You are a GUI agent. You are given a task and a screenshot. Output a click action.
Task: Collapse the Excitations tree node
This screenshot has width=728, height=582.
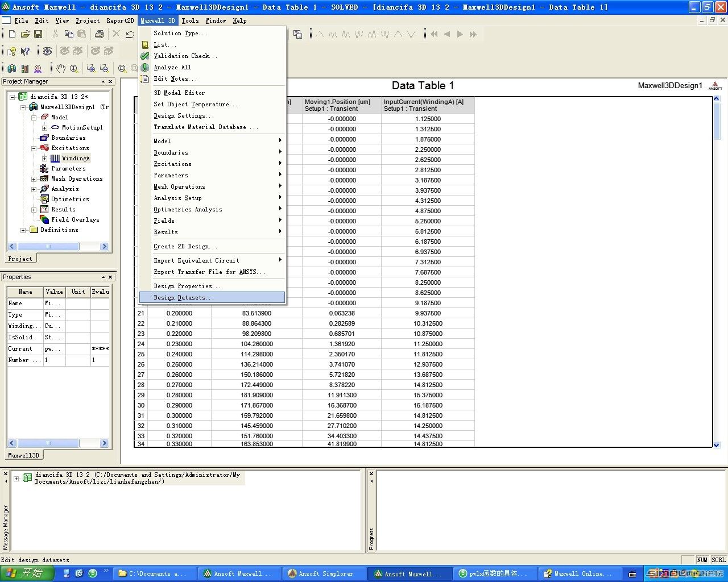[34, 148]
